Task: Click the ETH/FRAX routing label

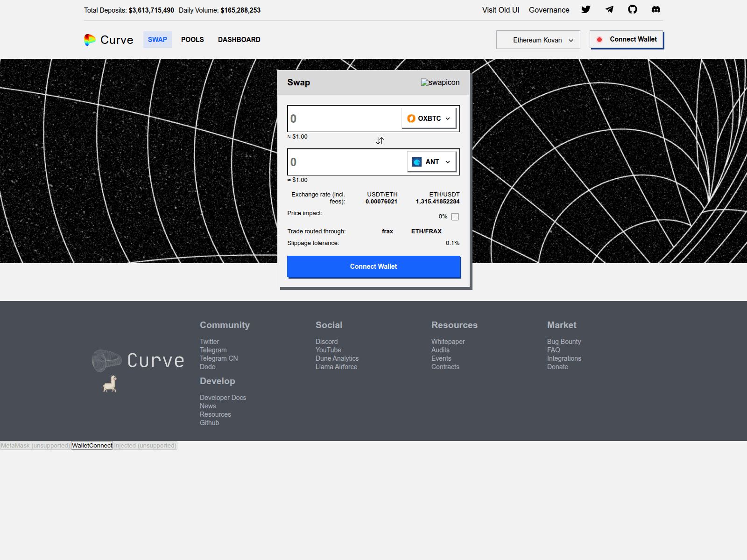Action: point(426,231)
